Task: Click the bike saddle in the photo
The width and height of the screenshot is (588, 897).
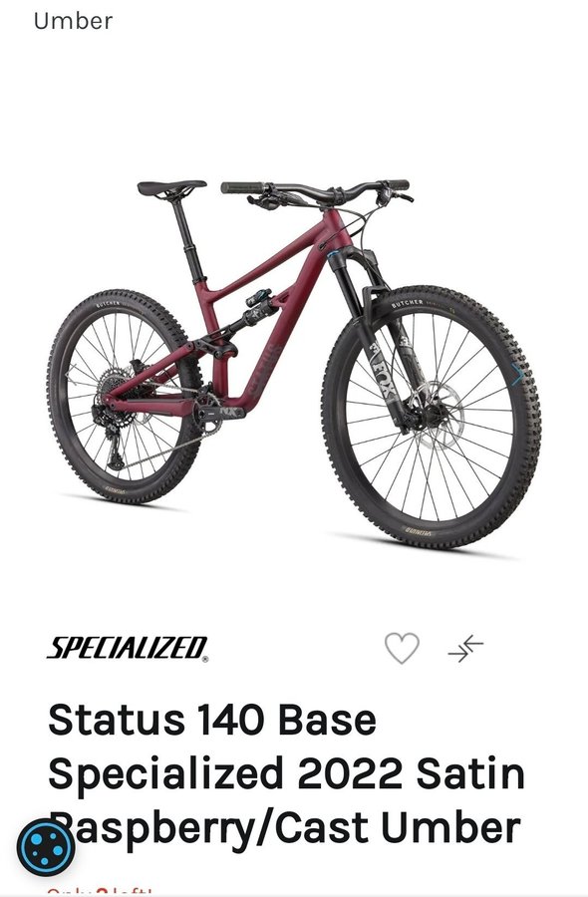Action: (171, 188)
